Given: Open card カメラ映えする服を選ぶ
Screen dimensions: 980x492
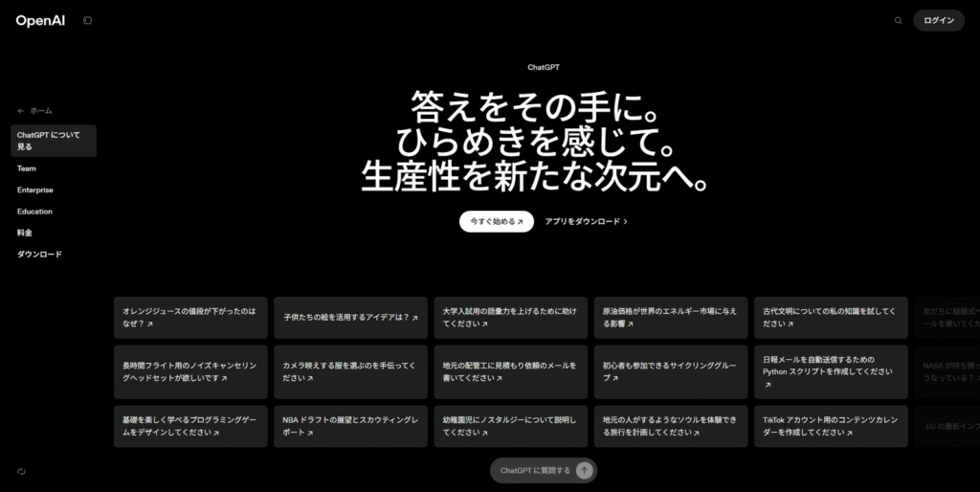Looking at the screenshot, I should click(x=350, y=372).
